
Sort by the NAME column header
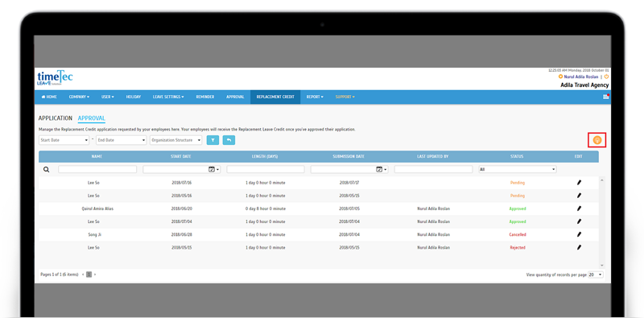(x=97, y=156)
